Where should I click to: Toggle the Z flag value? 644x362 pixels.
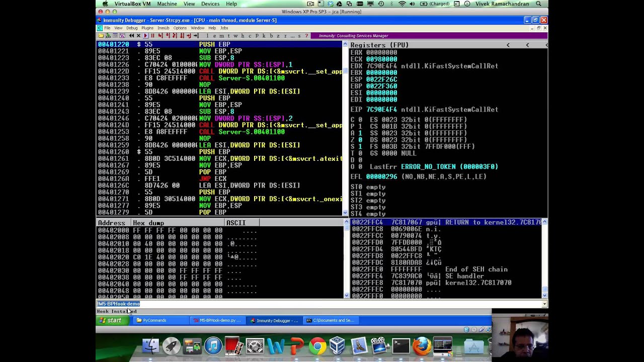point(360,140)
